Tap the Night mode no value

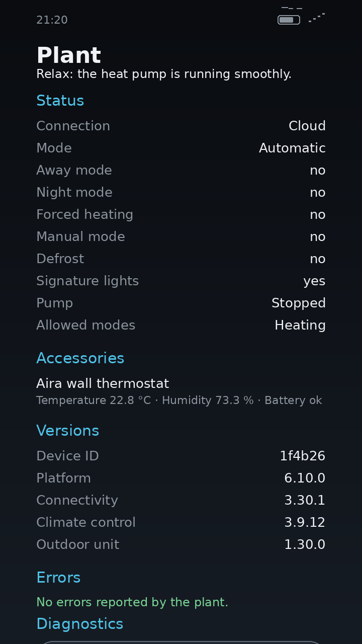pos(318,193)
